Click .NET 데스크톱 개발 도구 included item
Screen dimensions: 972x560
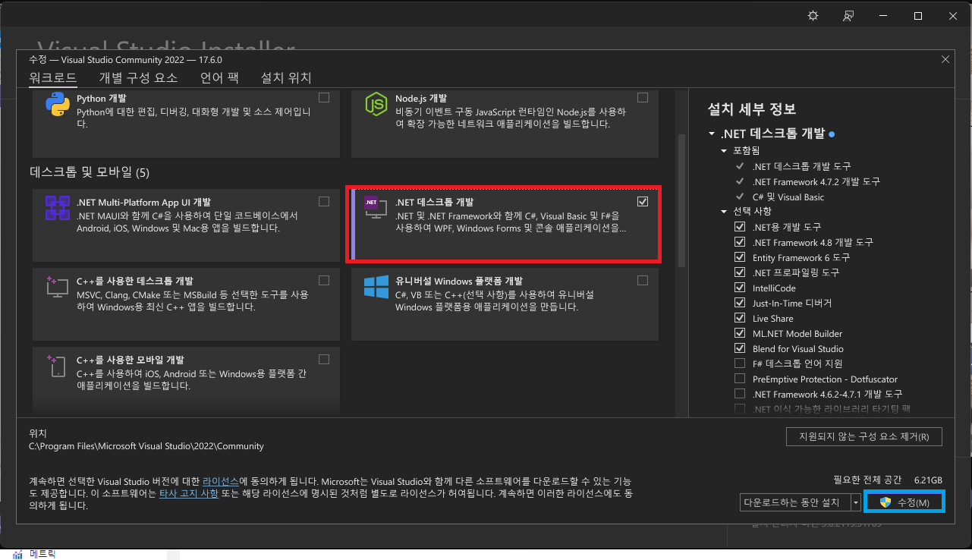(x=802, y=166)
